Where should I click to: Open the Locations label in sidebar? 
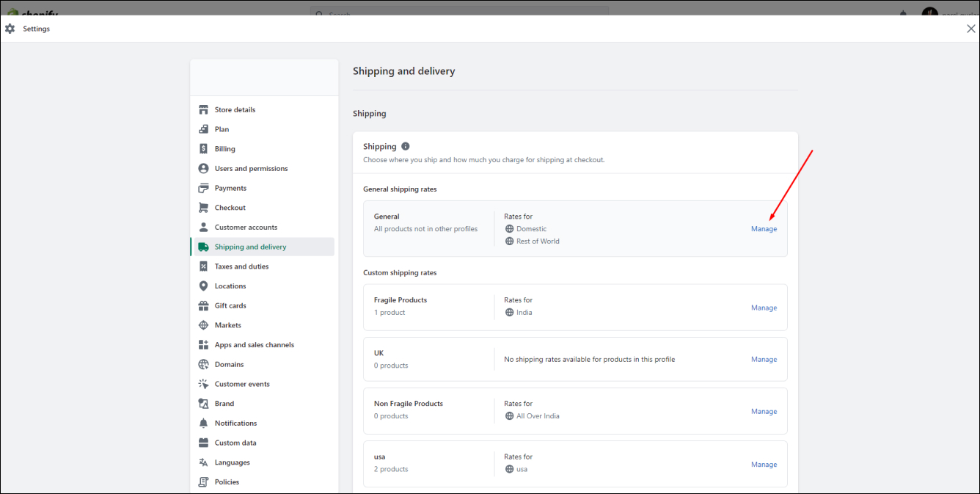[230, 286]
